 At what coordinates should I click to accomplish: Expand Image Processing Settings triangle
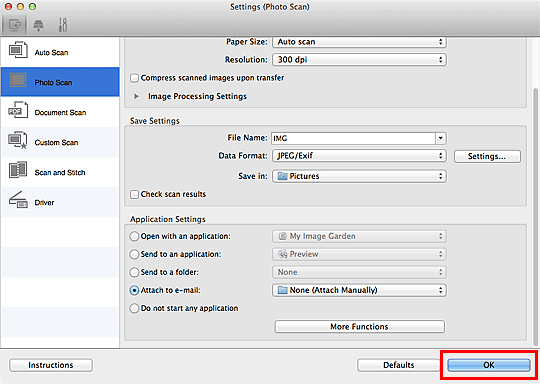tap(136, 96)
